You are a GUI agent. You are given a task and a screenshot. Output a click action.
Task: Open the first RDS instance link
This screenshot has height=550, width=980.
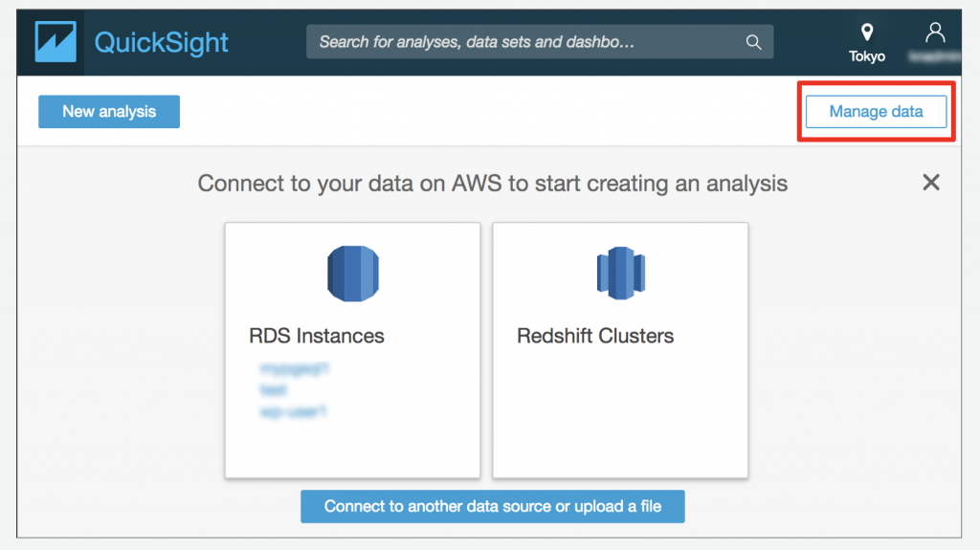(294, 367)
